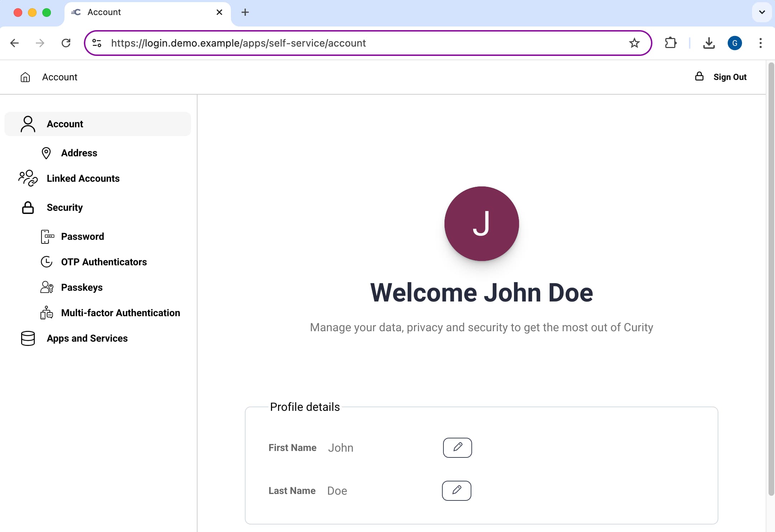The image size is (775, 532).
Task: Bookmark this page with star icon
Action: click(x=634, y=43)
